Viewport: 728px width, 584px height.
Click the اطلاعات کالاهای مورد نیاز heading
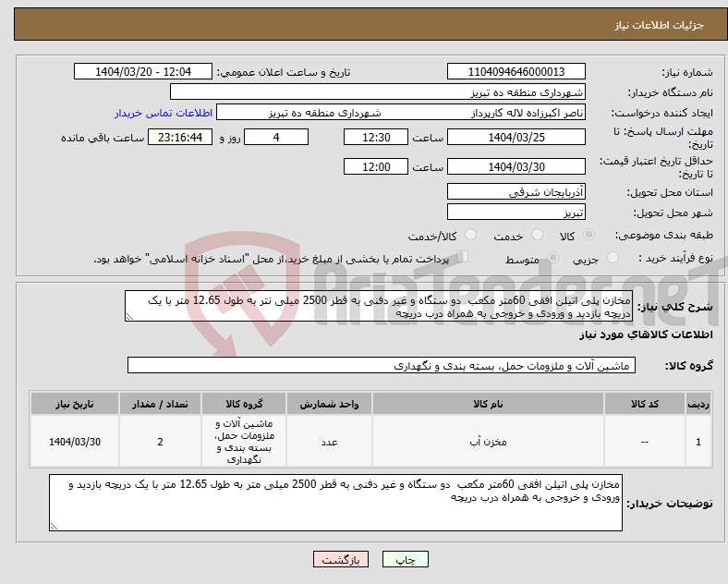pos(646,335)
